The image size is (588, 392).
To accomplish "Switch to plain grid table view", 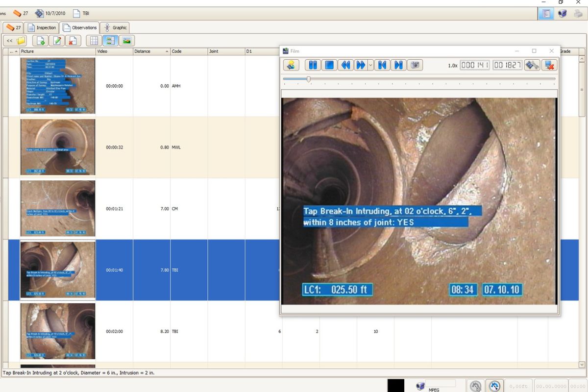I will pyautogui.click(x=94, y=41).
